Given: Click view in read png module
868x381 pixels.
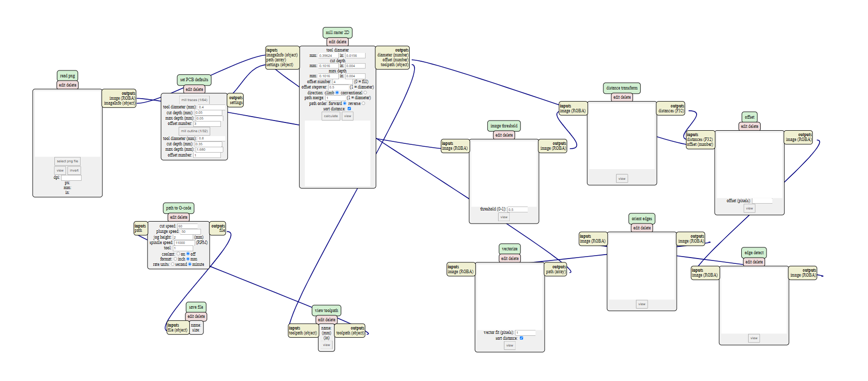Looking at the screenshot, I should 60,171.
